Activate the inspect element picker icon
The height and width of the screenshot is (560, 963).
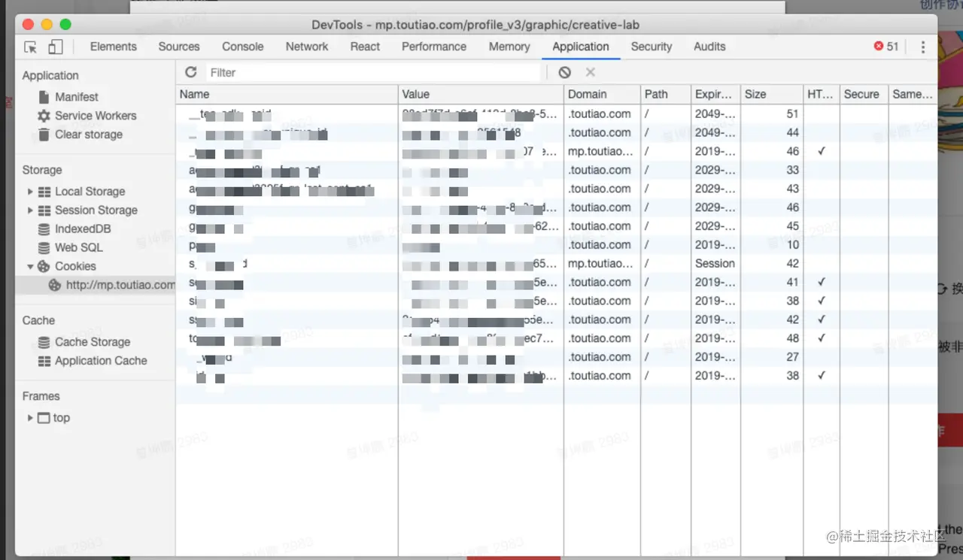(x=30, y=47)
